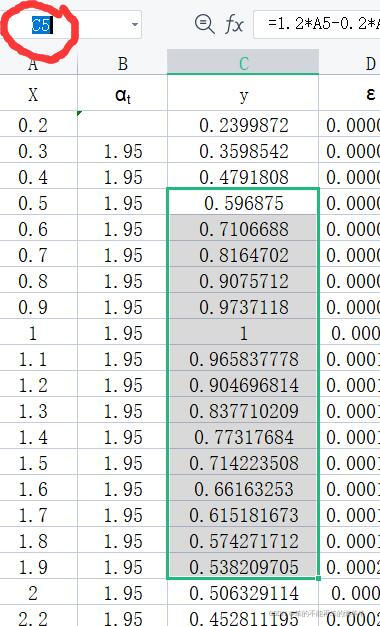Select cell with value 0.8164702
Screen dimensions: 380x626
pyautogui.click(x=243, y=255)
